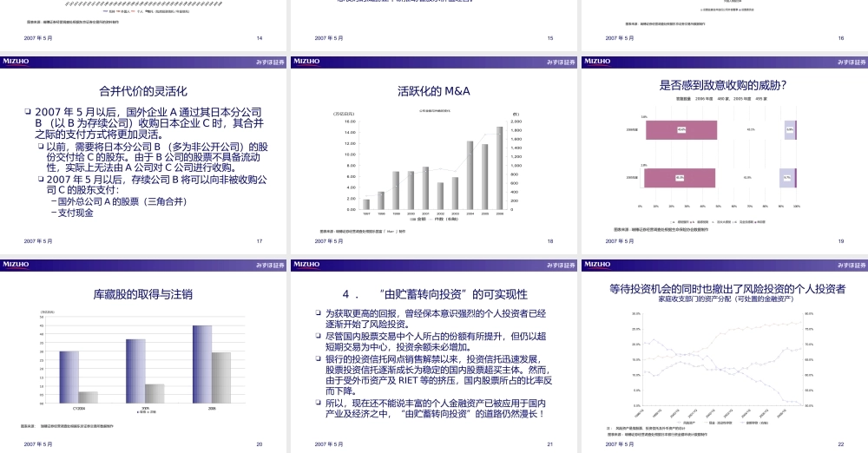Click みずほ証券 label on slide 20 header
The height and width of the screenshot is (453, 868).
click(270, 266)
